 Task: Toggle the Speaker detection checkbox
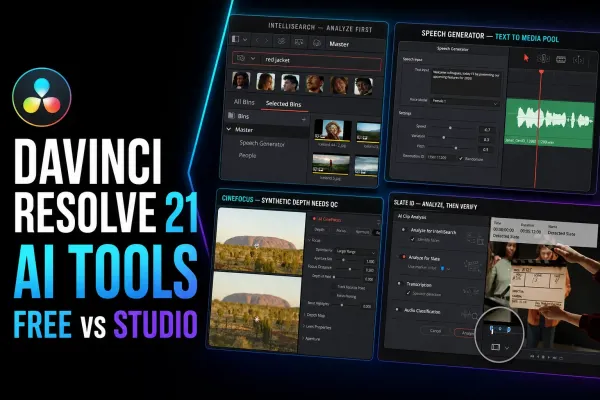pyautogui.click(x=409, y=293)
